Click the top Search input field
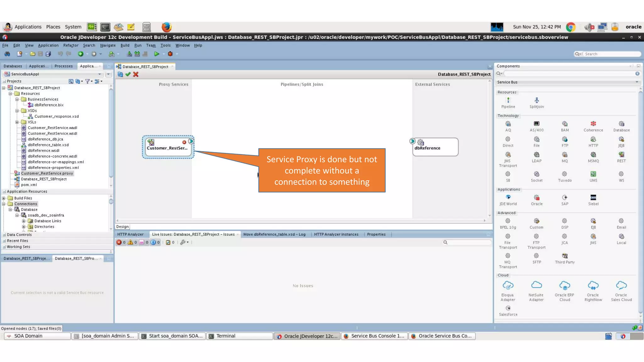The height and width of the screenshot is (362, 644). pos(612,54)
